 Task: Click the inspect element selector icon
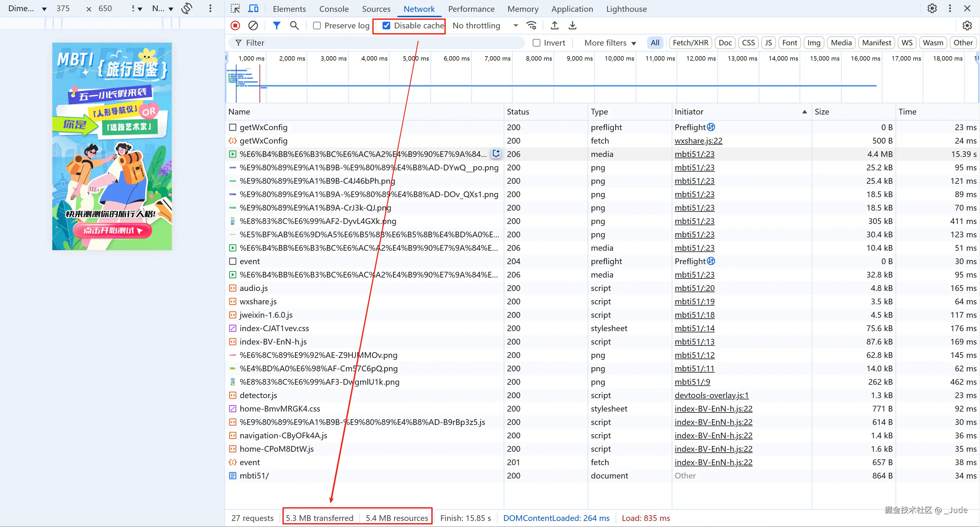[x=235, y=9]
